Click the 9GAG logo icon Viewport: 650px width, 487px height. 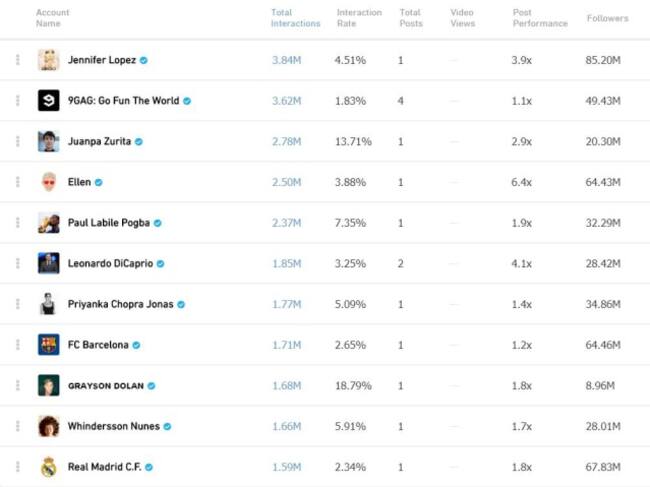pos(47,101)
